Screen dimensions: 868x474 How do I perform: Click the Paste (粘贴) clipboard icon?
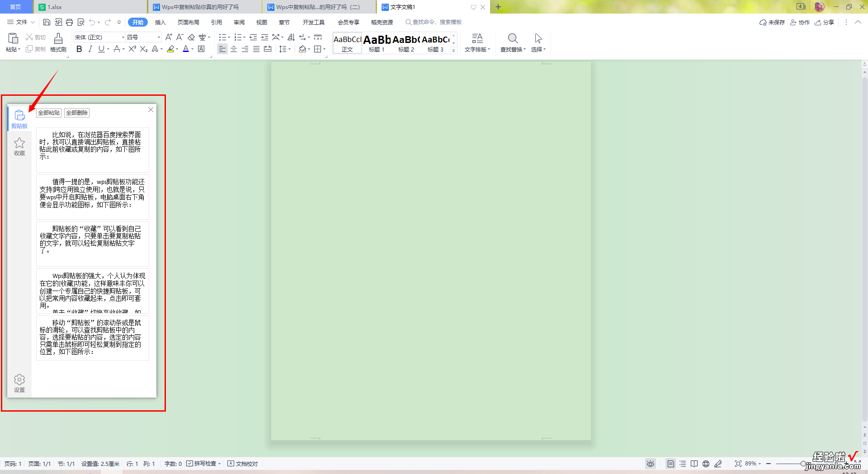click(13, 38)
